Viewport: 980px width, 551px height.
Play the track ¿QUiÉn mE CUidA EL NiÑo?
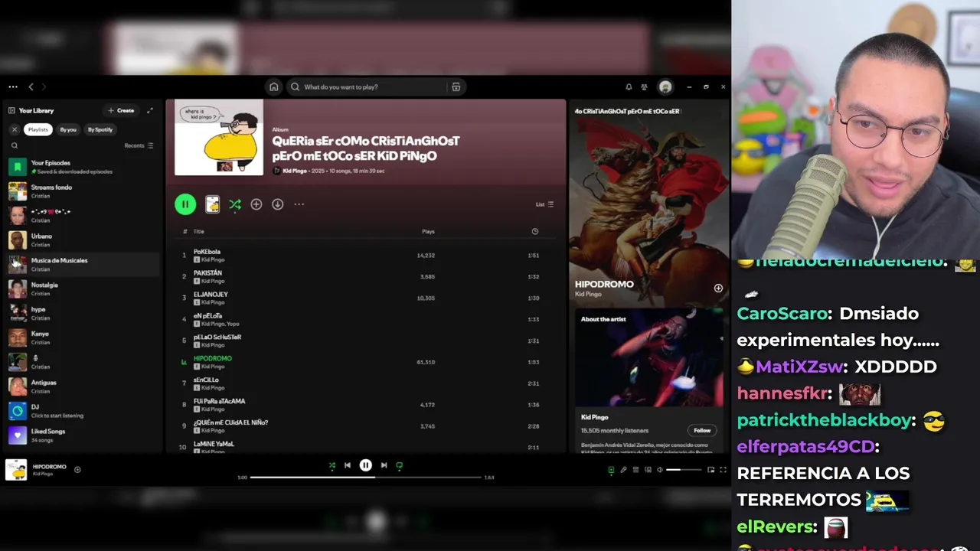tap(366, 426)
